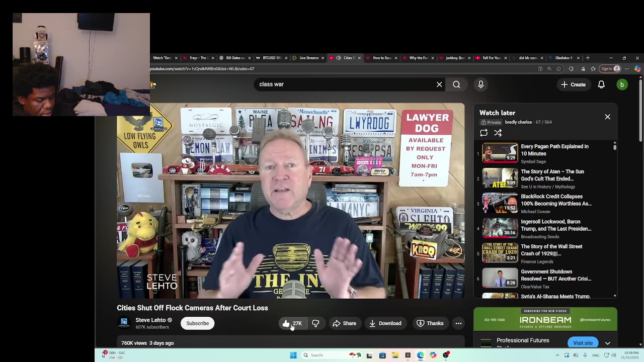The height and width of the screenshot is (362, 644).
Task: Send a Thanks to the creator
Action: pyautogui.click(x=430, y=323)
